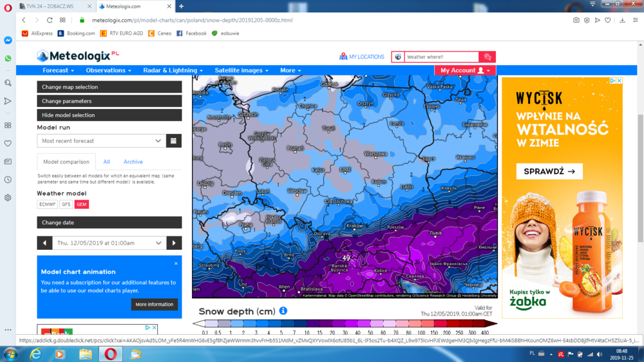This screenshot has height=362, width=644.
Task: Open calendar for model run
Action: point(174,141)
